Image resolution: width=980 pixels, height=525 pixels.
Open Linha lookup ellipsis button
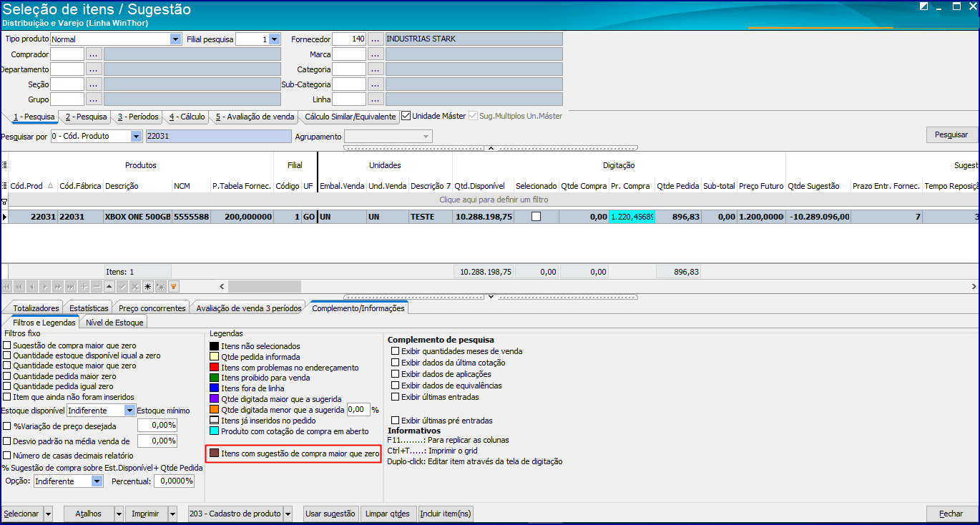click(376, 99)
